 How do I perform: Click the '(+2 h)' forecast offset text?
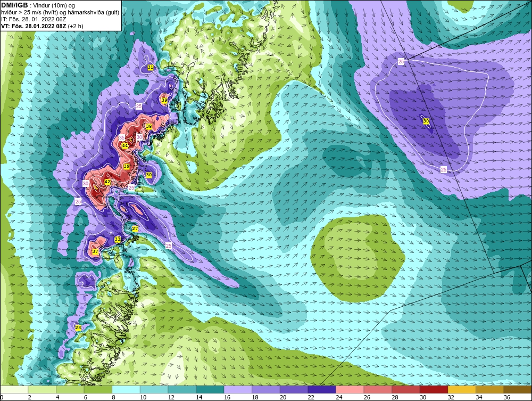[76, 26]
